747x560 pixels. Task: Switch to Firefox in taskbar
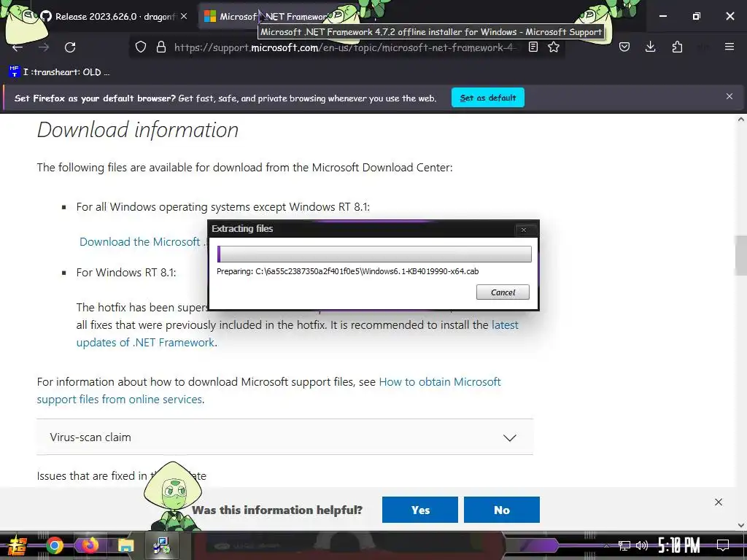coord(90,545)
